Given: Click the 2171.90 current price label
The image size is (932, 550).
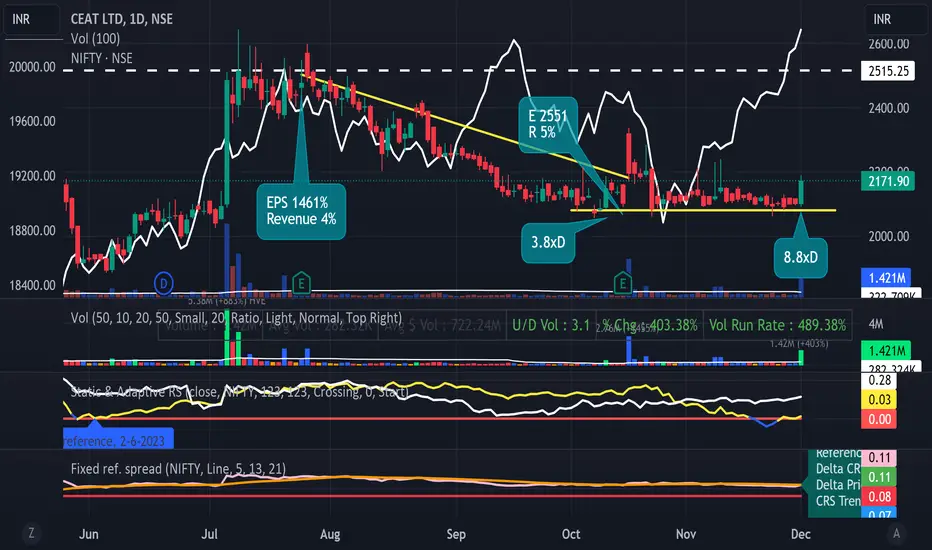Looking at the screenshot, I should [889, 181].
